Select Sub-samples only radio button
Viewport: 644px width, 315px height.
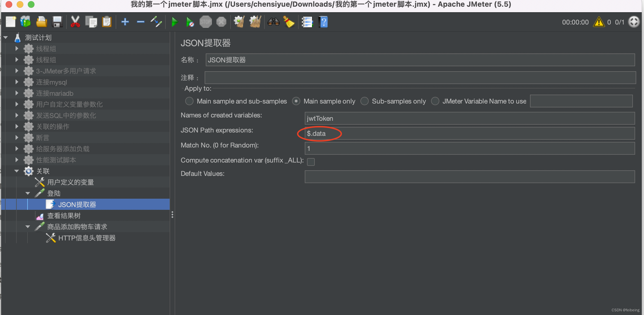click(365, 101)
